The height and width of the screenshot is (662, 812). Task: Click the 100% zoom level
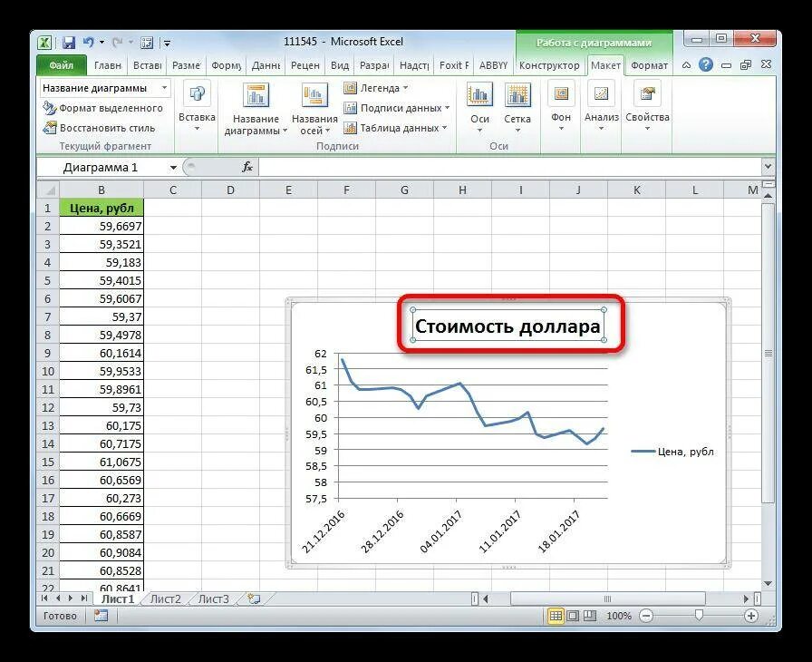pos(619,616)
